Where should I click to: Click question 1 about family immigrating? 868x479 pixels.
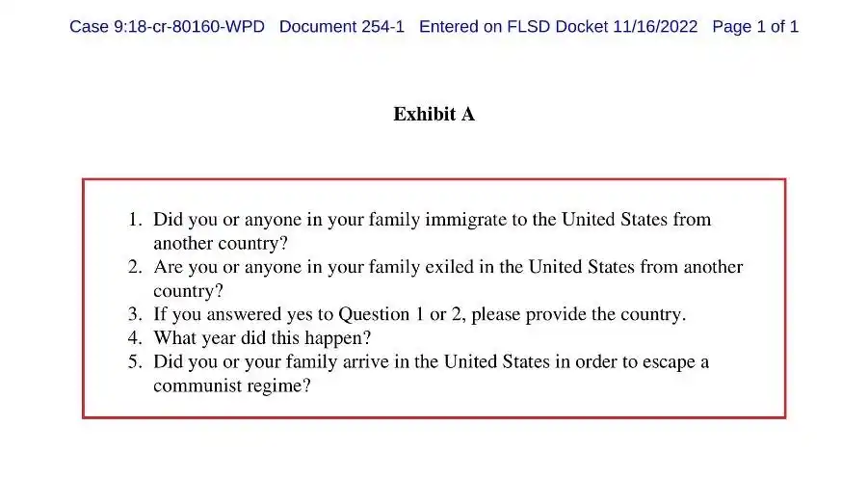[432, 220]
